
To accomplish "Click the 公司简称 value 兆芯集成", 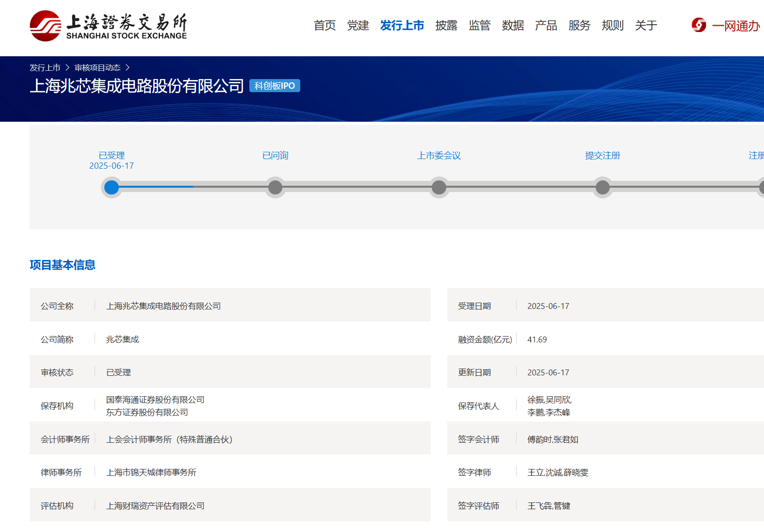I will click(x=123, y=339).
